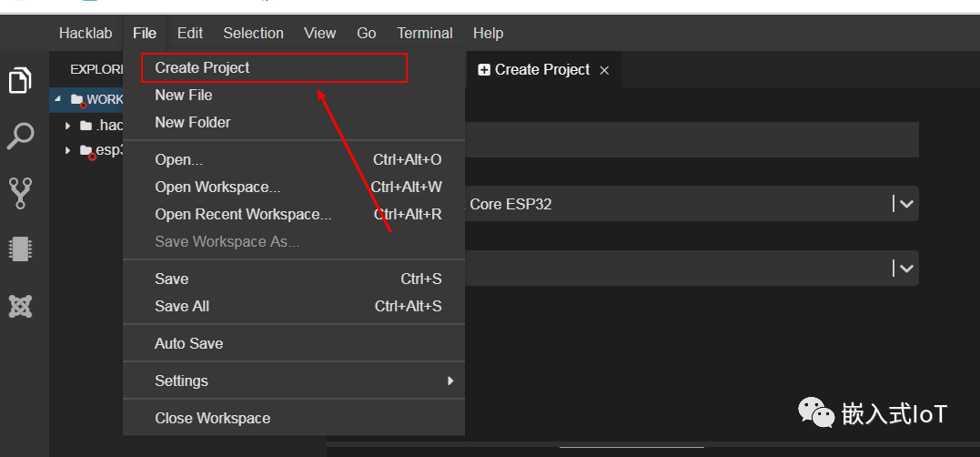980x457 pixels.
Task: Switch to the Create Project tab
Action: point(541,70)
